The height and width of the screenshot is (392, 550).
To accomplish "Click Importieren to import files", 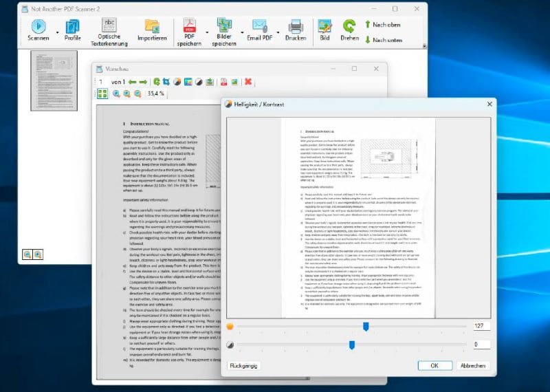I will click(x=152, y=30).
